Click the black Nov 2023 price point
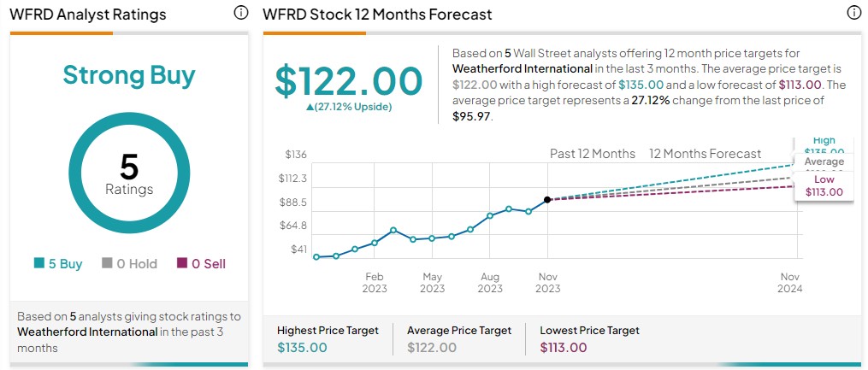Viewport: 868px width, 370px height. point(547,200)
